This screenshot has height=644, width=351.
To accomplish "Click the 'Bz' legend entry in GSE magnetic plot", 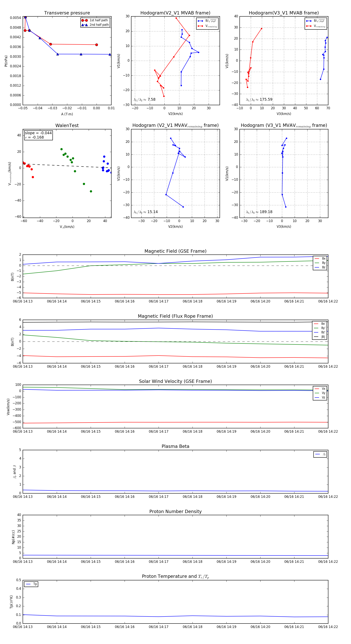I will [320, 267].
